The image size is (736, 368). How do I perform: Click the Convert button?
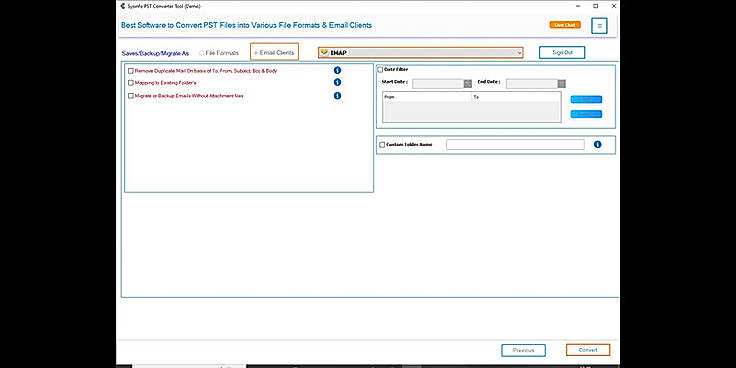(x=588, y=350)
